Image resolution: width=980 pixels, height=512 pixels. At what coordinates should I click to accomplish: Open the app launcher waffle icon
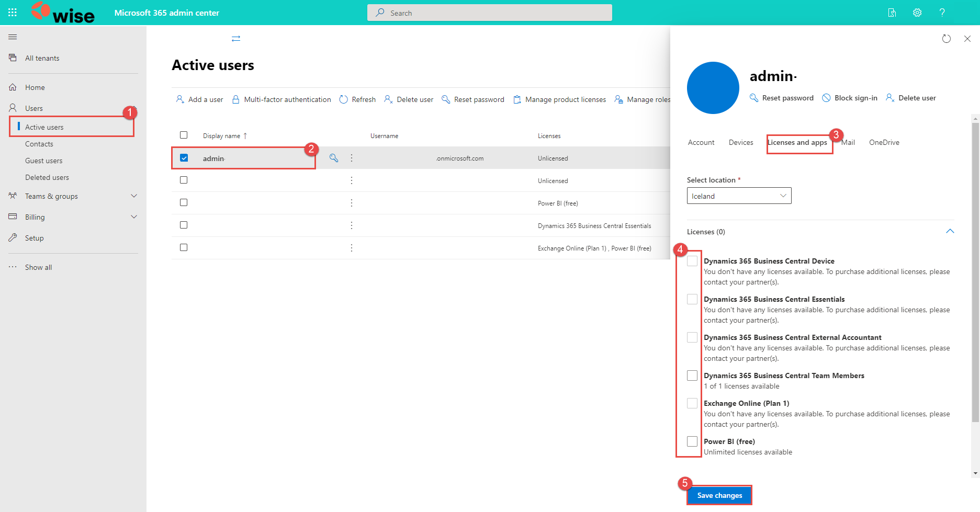point(13,13)
